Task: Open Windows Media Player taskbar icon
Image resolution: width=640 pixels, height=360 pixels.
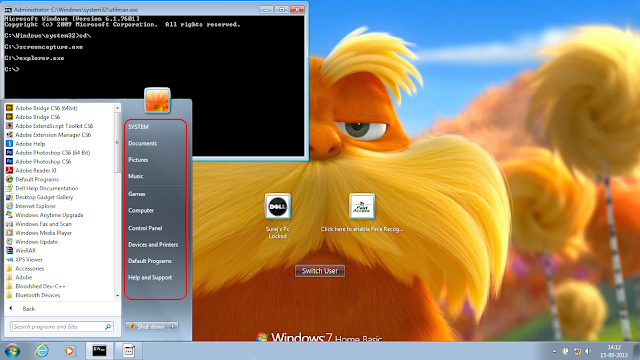Action: (x=69, y=351)
